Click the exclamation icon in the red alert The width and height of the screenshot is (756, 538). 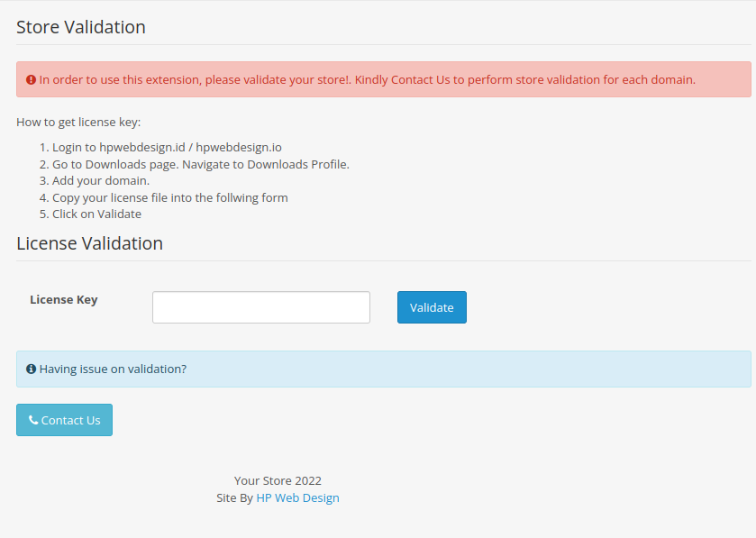point(31,80)
